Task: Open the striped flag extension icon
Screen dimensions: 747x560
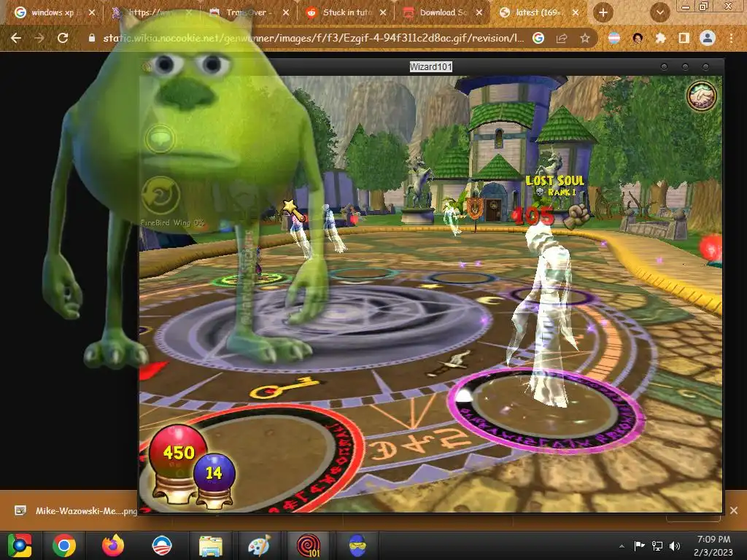Action: click(x=614, y=38)
